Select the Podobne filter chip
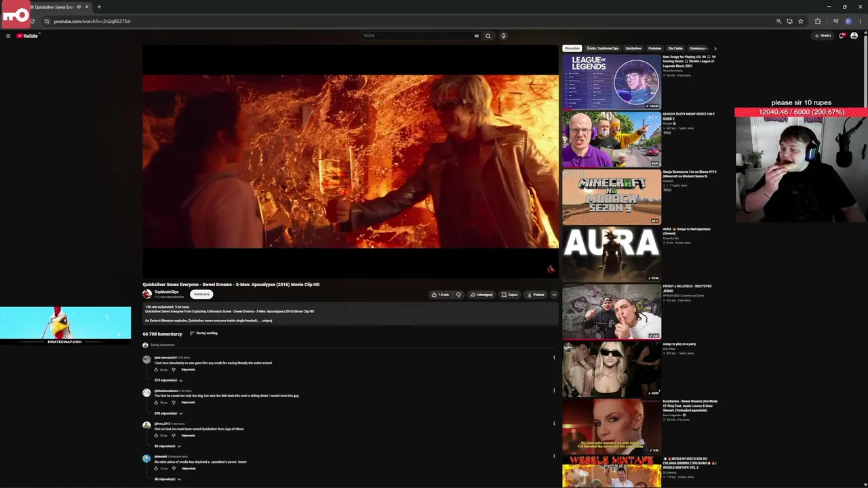The height and width of the screenshot is (488, 868). 654,49
